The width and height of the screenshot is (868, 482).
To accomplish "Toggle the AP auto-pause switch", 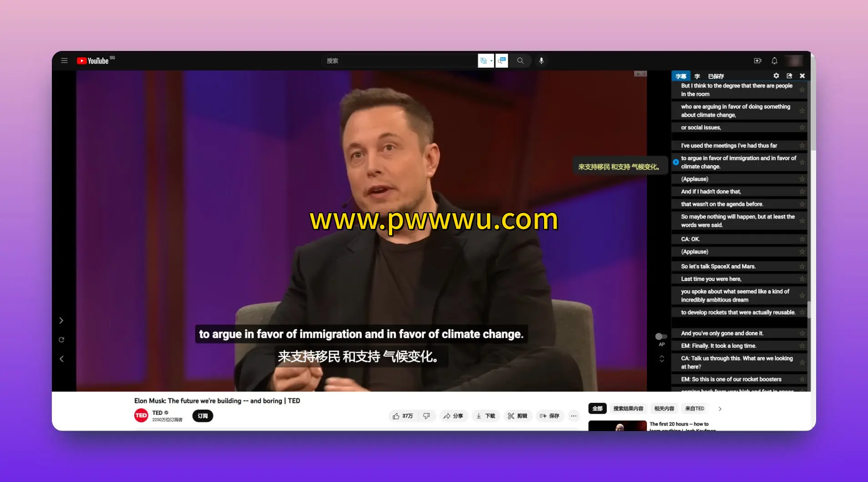I will click(x=661, y=336).
